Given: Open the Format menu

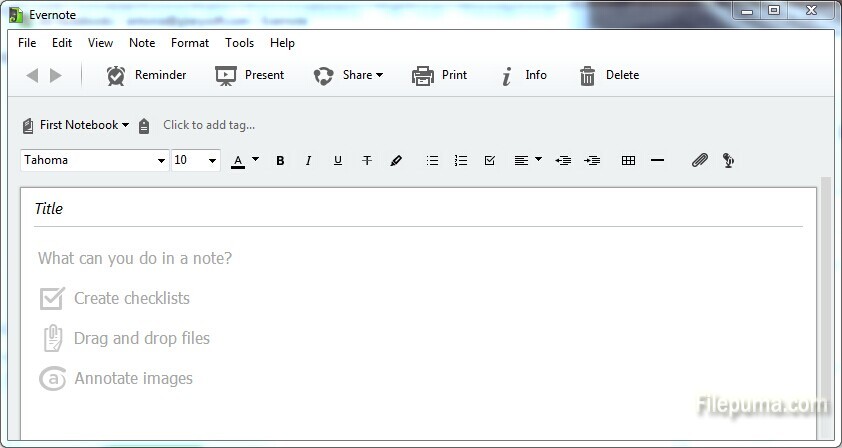Looking at the screenshot, I should 190,43.
